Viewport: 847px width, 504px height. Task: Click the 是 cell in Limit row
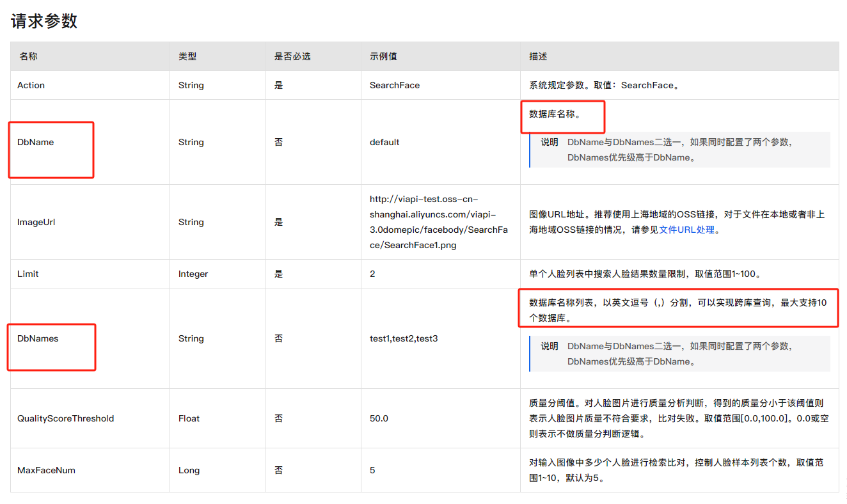(x=278, y=274)
